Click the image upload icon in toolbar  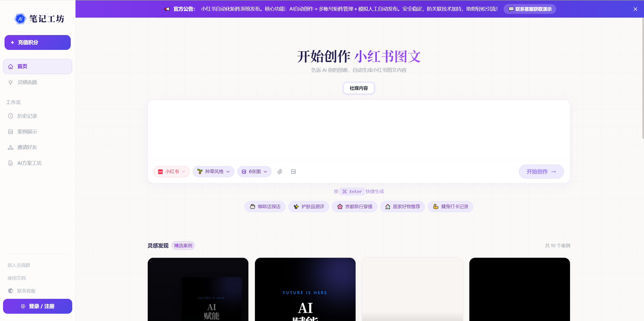pos(293,172)
